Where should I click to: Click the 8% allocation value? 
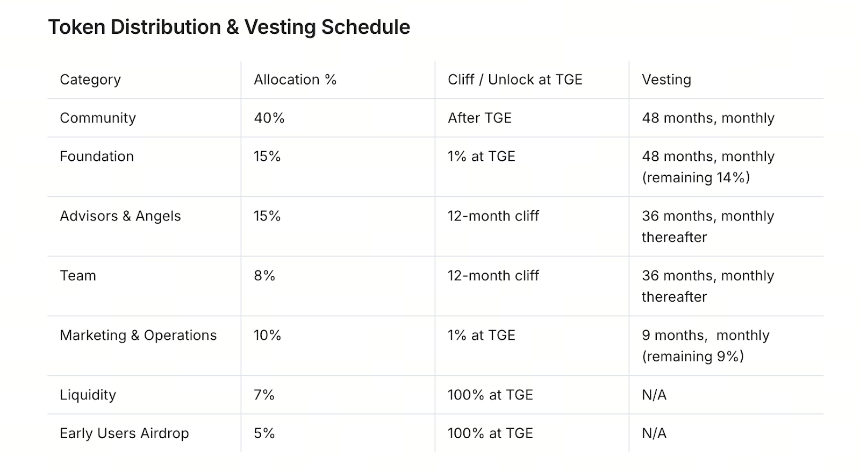(x=264, y=276)
